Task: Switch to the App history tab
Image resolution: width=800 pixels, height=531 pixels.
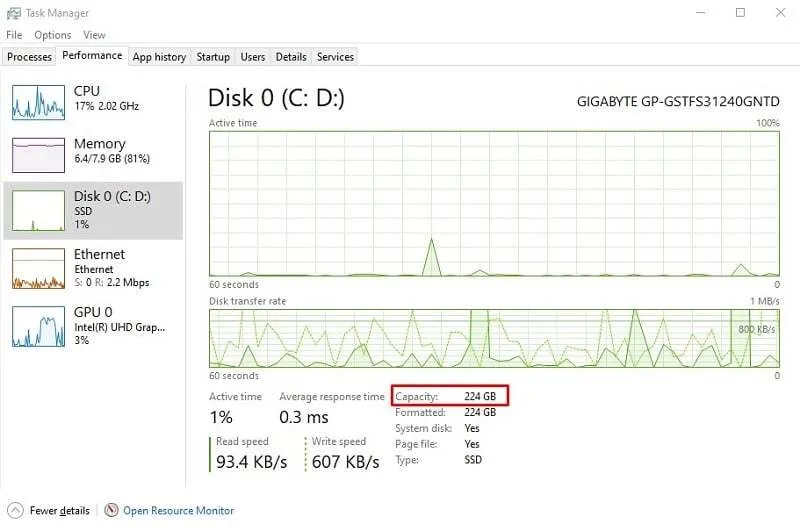Action: point(159,57)
